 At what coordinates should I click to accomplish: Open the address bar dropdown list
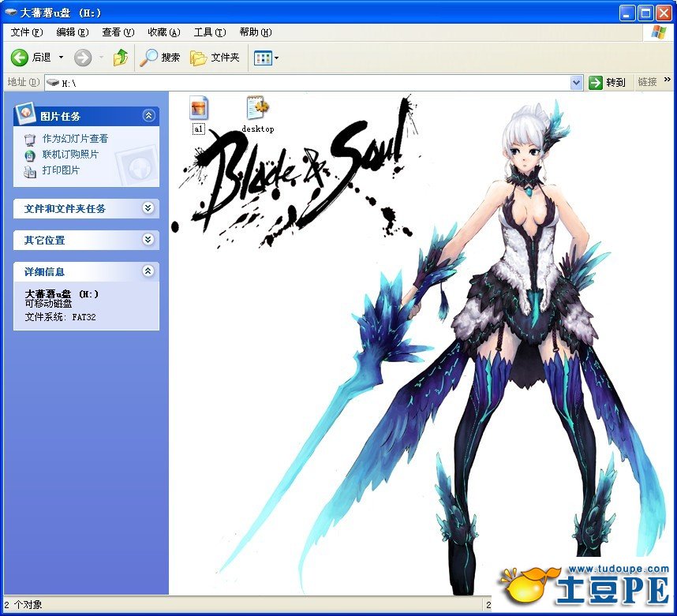click(x=576, y=82)
